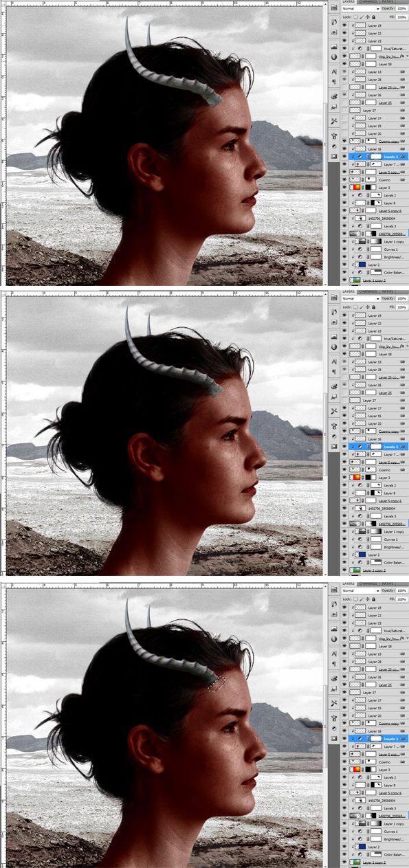This screenshot has height=868, width=409.
Task: Select Layers tab in bottom screenshot
Action: (349, 583)
